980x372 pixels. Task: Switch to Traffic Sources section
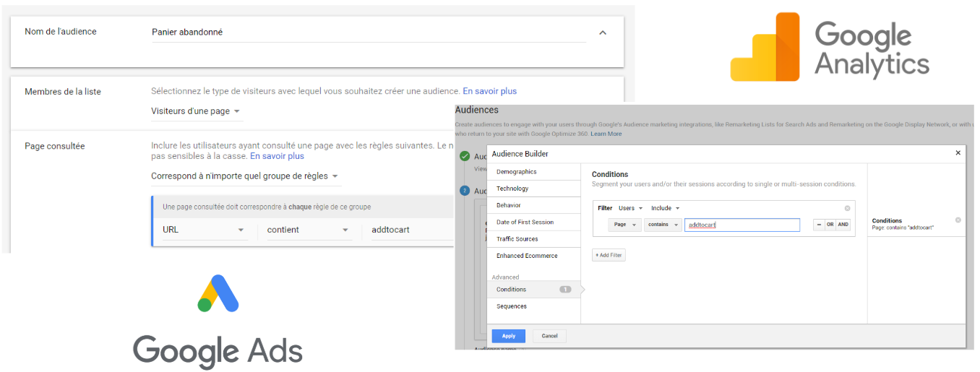534,239
